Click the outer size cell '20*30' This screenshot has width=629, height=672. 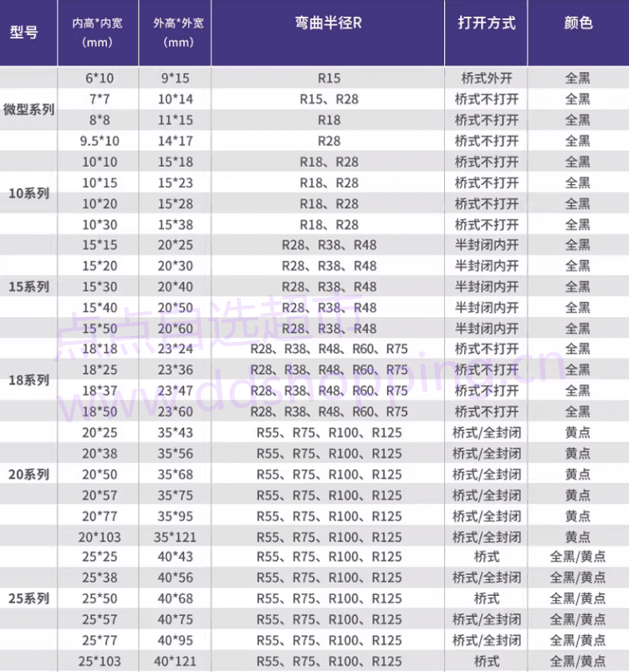pyautogui.click(x=176, y=266)
